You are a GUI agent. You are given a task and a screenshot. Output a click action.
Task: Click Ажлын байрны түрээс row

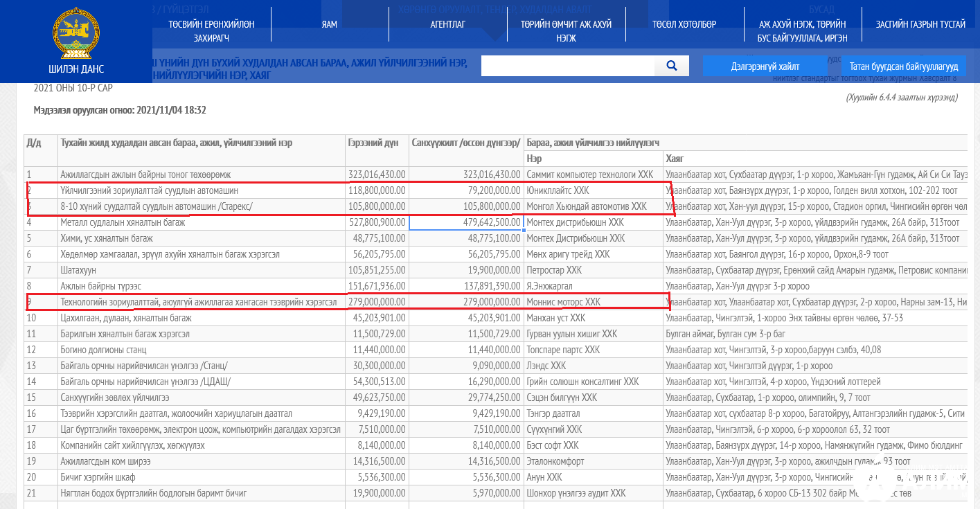[201, 286]
